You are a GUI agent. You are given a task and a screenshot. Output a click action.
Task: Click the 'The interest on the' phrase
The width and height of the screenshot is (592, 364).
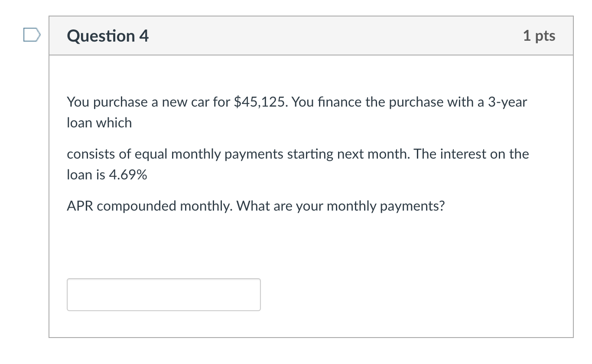(472, 154)
